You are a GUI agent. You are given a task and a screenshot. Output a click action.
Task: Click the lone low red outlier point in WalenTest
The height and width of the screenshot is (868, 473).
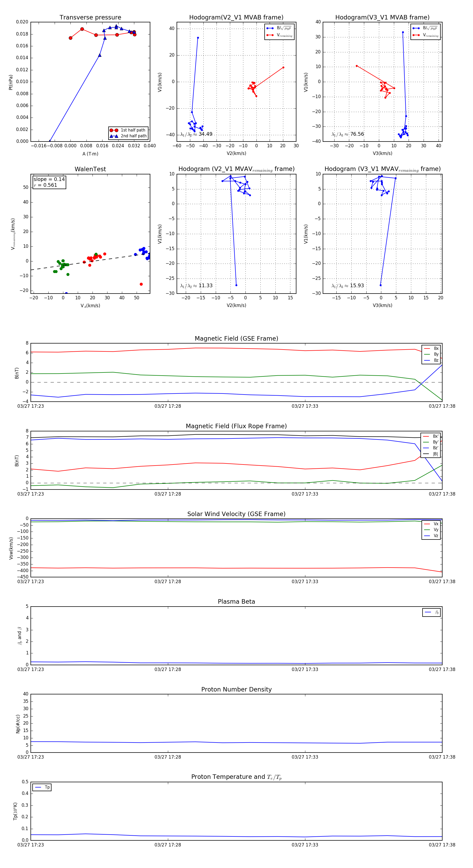point(141,284)
